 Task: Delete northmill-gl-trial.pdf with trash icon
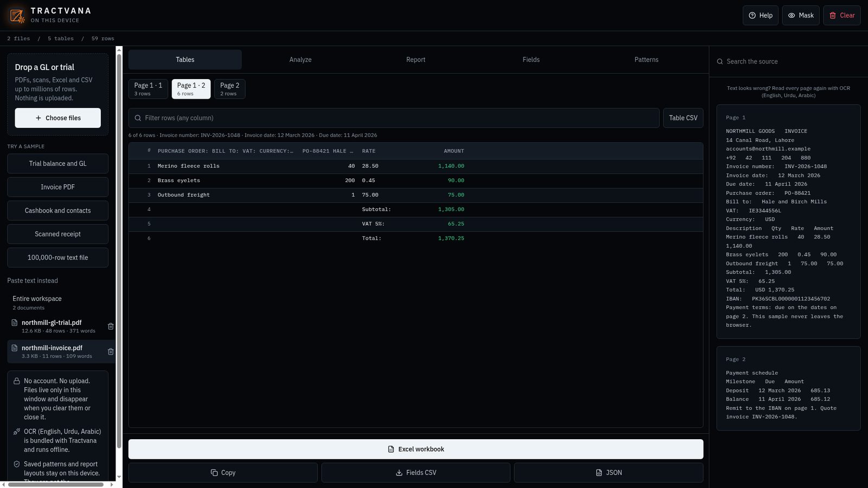pos(111,326)
